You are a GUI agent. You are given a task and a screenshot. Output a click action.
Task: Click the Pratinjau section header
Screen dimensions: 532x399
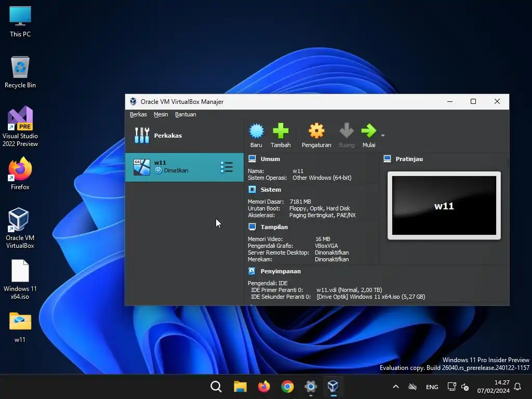coord(409,159)
